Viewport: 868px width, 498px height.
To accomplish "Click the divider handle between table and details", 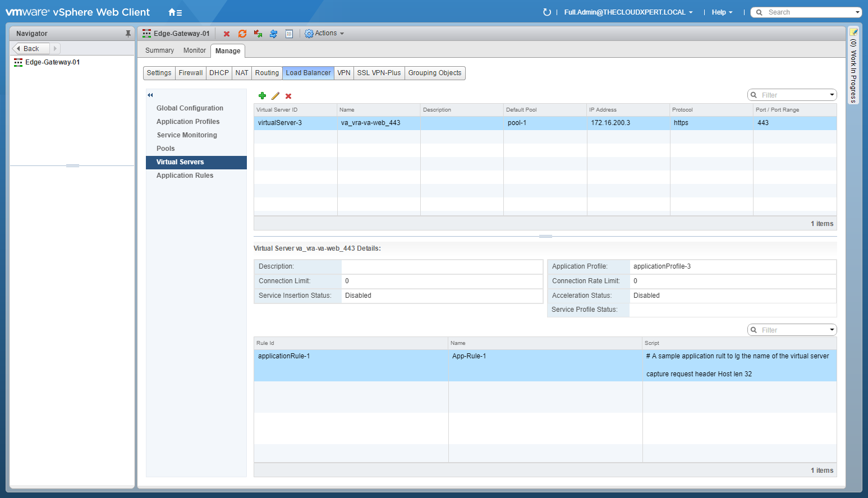I will (545, 236).
